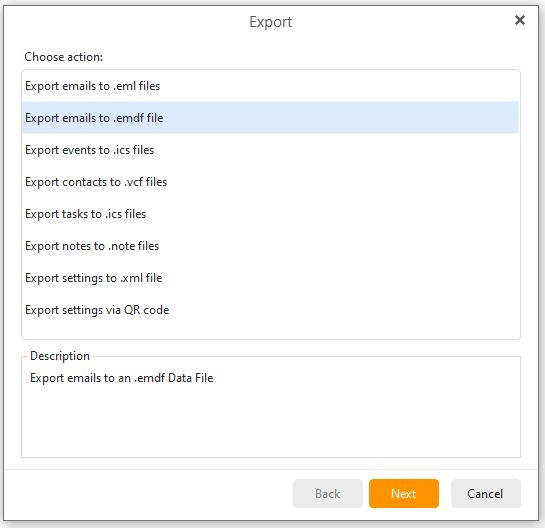The image size is (545, 528).
Task: Choose Export events to .ics files
Action: tap(270, 150)
